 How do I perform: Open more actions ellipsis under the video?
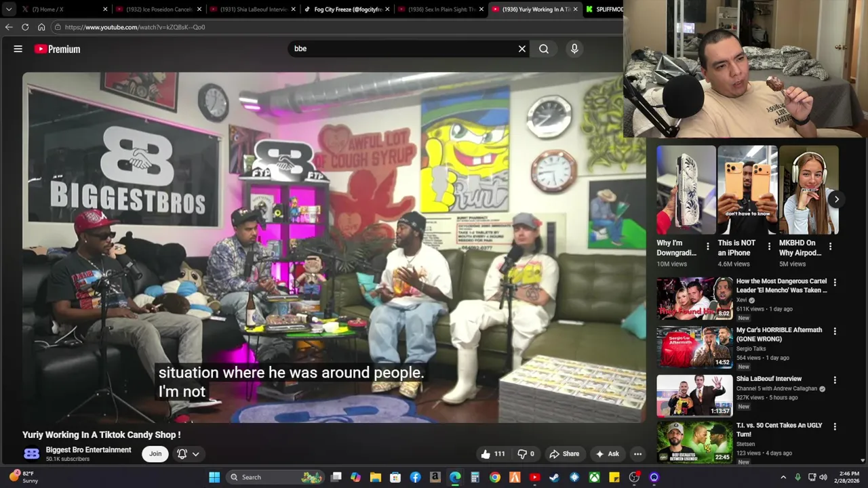pyautogui.click(x=637, y=454)
